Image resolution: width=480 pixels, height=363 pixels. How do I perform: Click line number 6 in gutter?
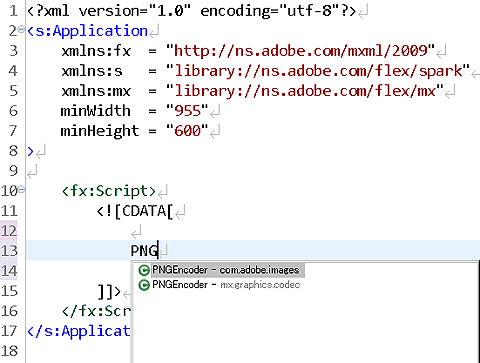[13, 111]
